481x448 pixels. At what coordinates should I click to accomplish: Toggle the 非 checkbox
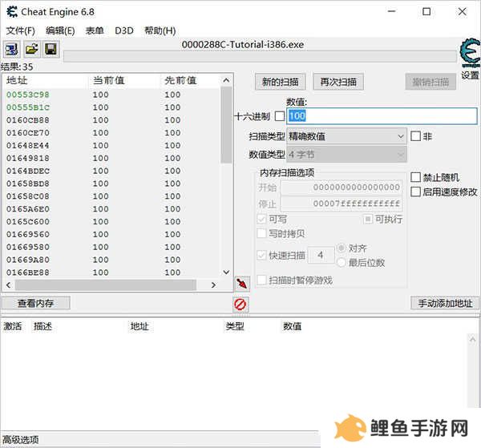pos(415,136)
